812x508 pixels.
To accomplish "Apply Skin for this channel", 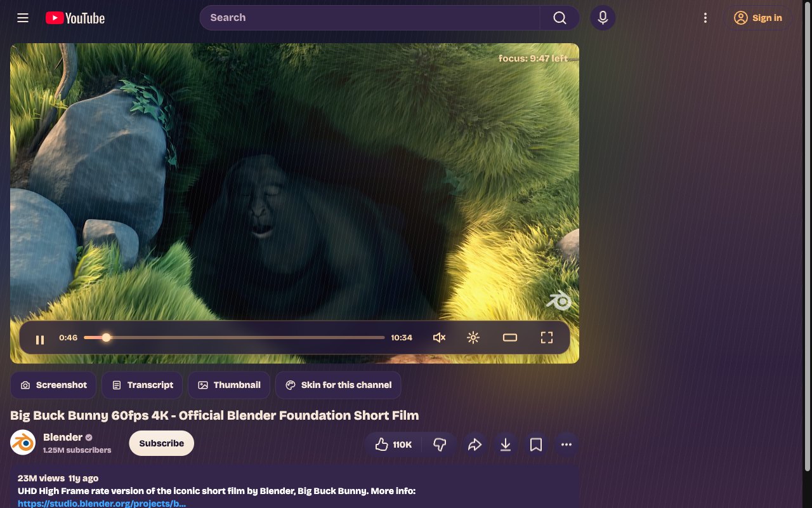I will [x=338, y=385].
